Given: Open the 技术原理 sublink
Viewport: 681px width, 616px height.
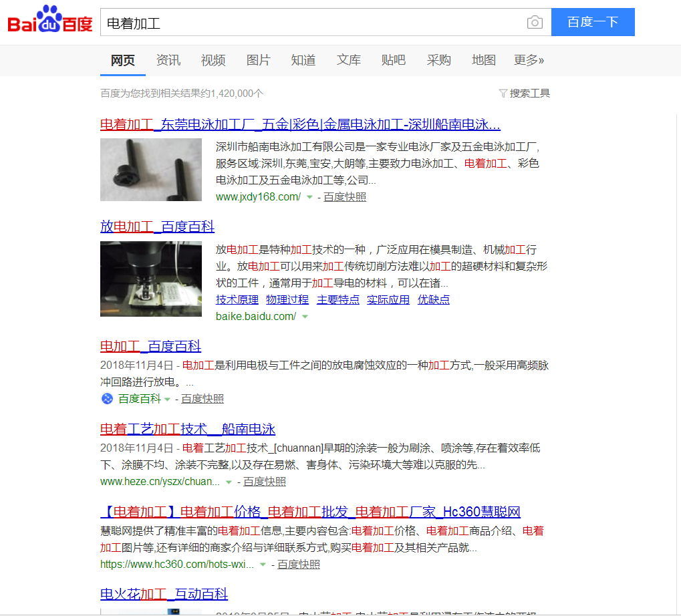Looking at the screenshot, I should (x=237, y=299).
